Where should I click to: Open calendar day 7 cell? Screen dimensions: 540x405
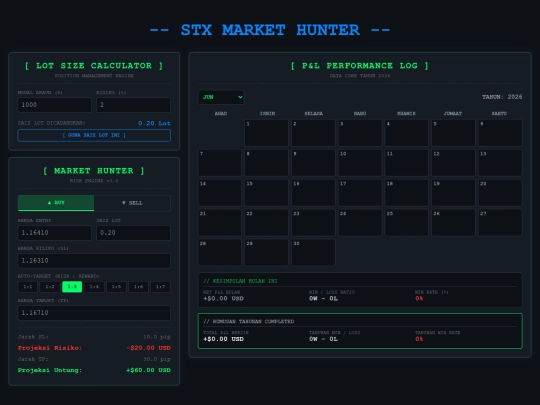tap(220, 163)
